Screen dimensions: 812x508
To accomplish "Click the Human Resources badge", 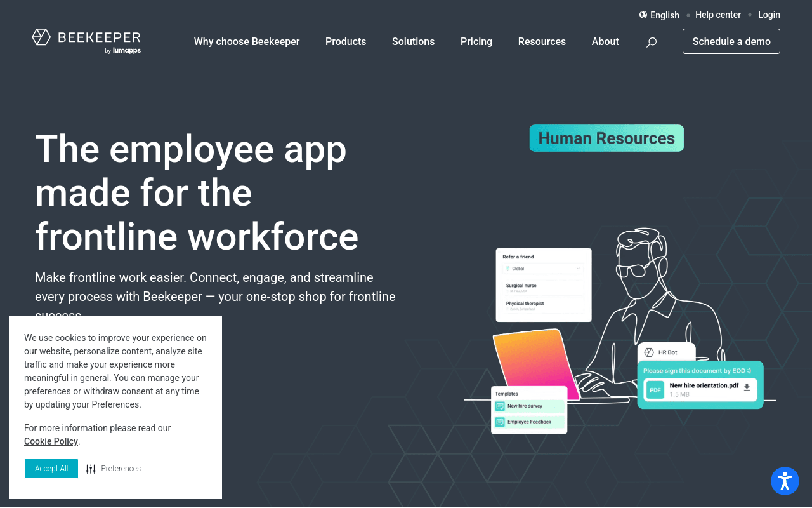I will (606, 138).
